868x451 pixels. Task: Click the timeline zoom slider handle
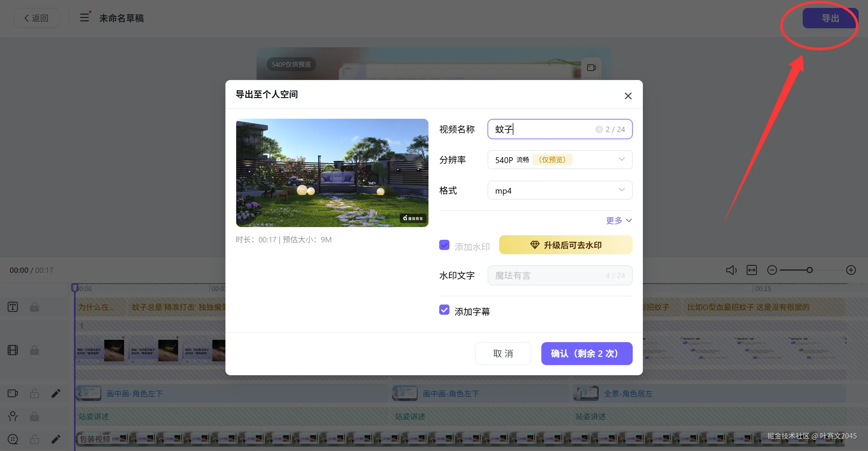[809, 270]
